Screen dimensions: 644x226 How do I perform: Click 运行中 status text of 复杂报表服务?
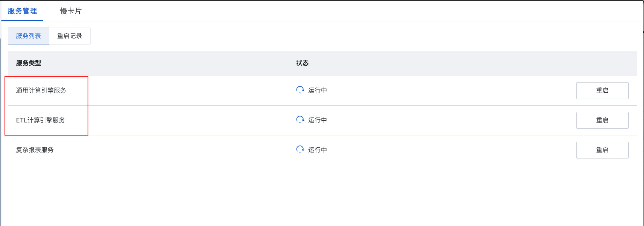[x=317, y=150]
